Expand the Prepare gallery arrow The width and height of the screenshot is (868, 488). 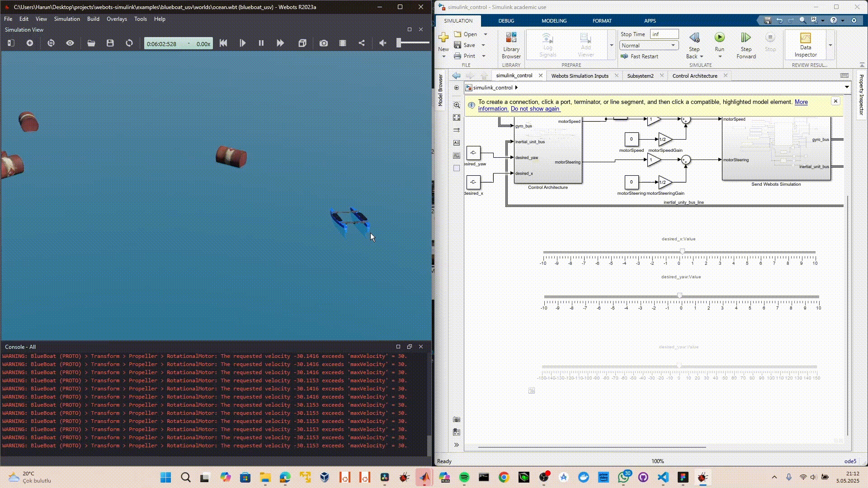(612, 45)
